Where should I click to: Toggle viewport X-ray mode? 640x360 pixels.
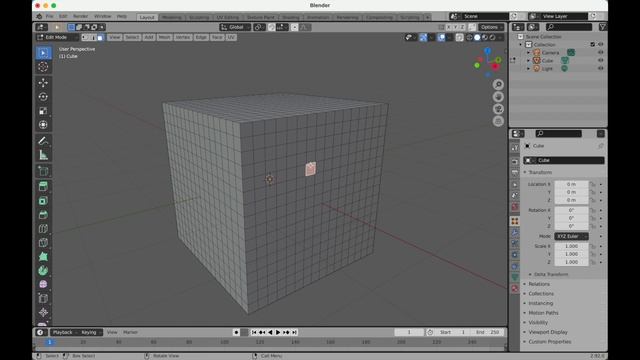(459, 38)
